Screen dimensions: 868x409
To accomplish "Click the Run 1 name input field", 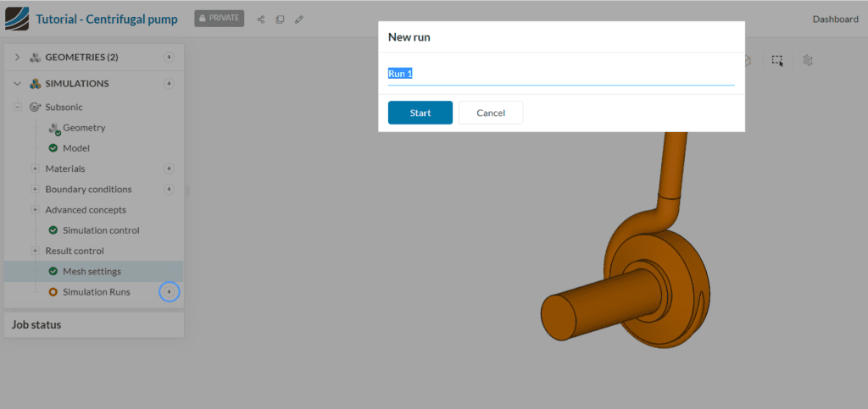I will [560, 74].
